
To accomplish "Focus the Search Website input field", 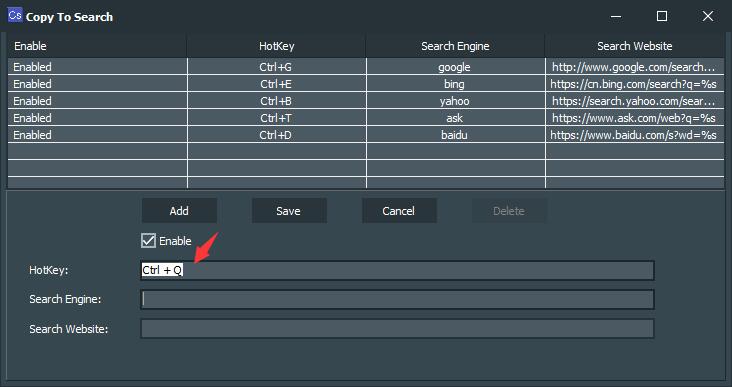I will [397, 329].
